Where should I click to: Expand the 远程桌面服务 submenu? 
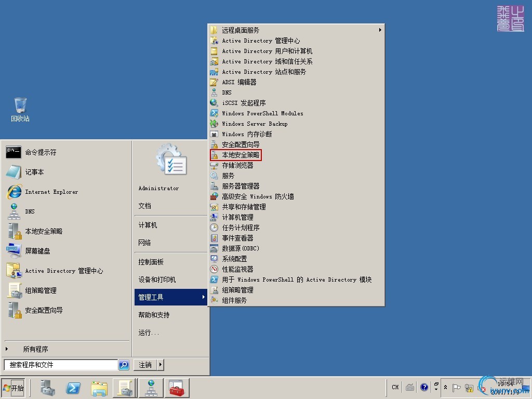coord(296,30)
